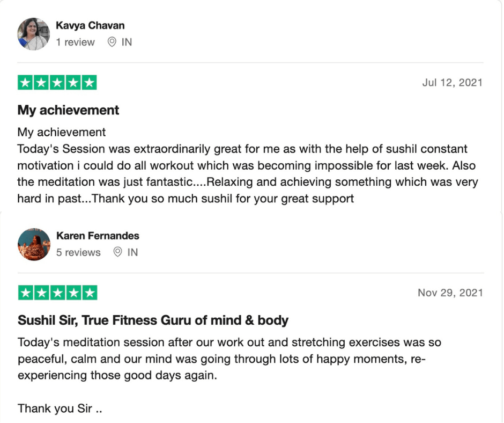This screenshot has height=423, width=504.
Task: Click the third star of Kavya's rating
Action: pyautogui.click(x=57, y=83)
